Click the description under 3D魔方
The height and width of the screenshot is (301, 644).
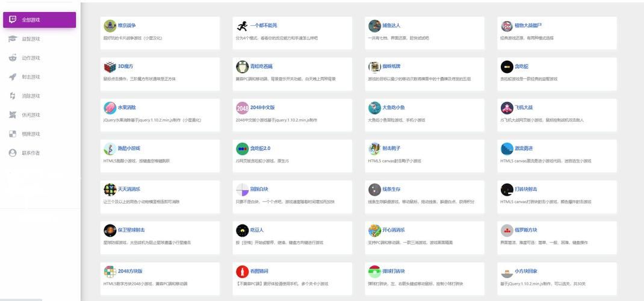pyautogui.click(x=139, y=79)
